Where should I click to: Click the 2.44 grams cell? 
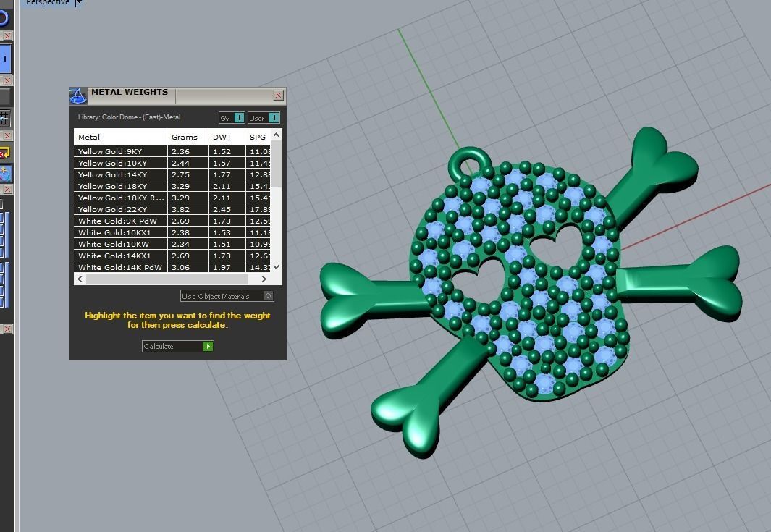pyautogui.click(x=188, y=163)
